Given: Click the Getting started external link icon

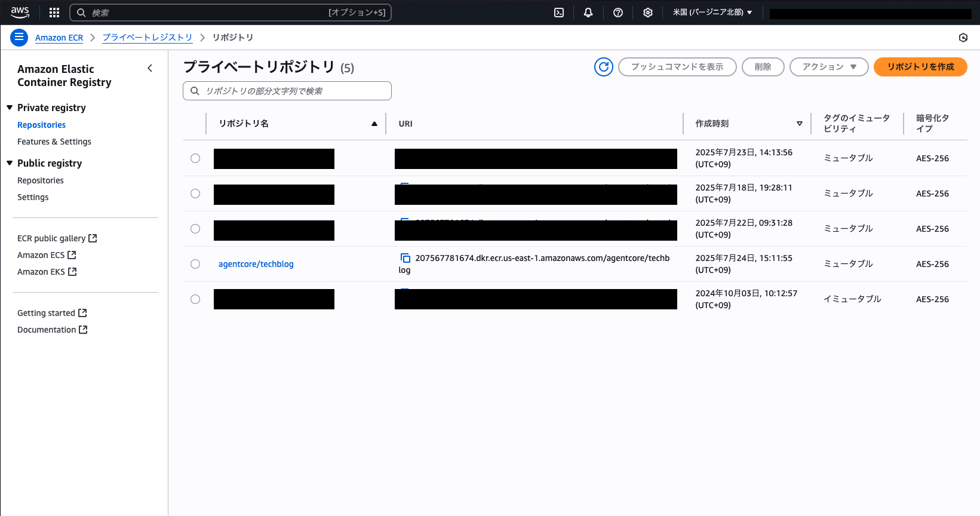Looking at the screenshot, I should pyautogui.click(x=82, y=312).
